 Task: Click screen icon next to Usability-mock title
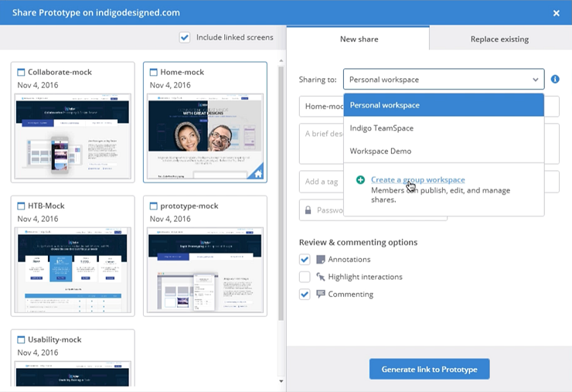pos(21,339)
